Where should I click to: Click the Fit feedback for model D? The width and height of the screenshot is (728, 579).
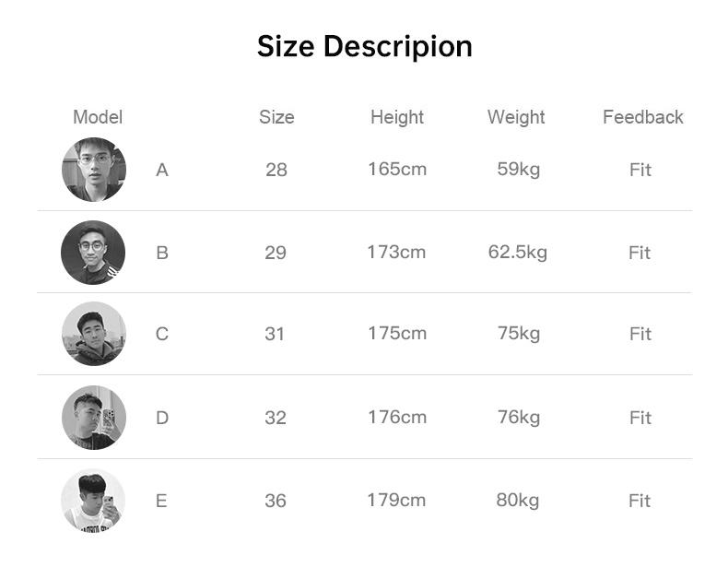point(640,418)
